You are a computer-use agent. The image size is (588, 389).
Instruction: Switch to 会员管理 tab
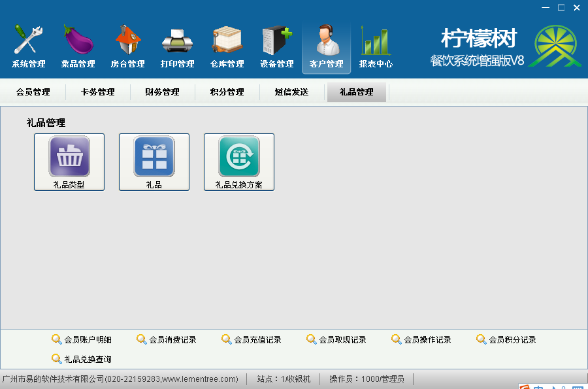[x=33, y=92]
